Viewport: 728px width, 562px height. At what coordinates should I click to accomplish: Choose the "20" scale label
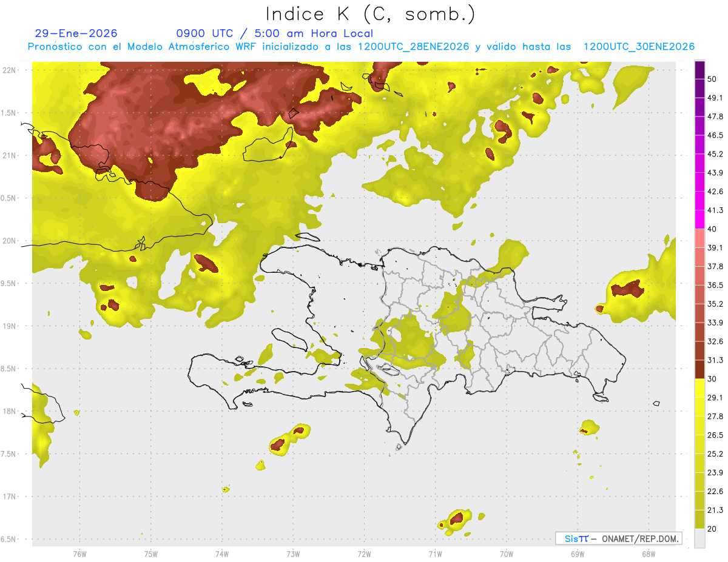pyautogui.click(x=712, y=529)
